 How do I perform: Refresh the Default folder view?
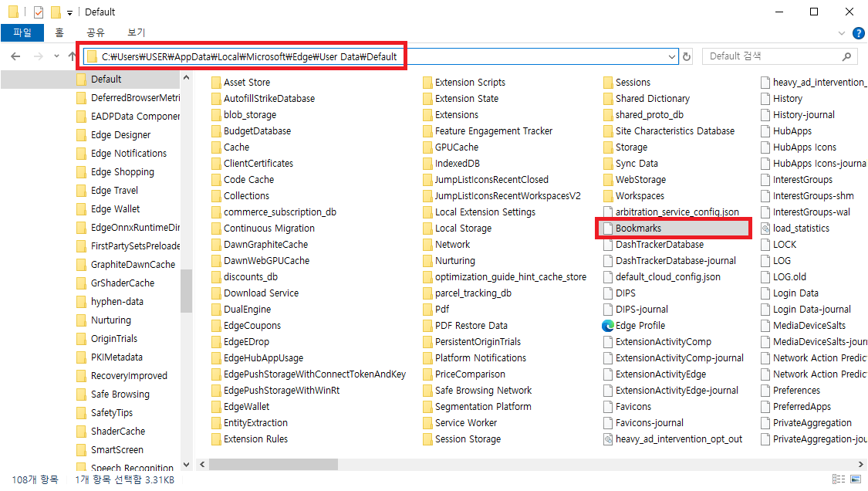(x=687, y=56)
